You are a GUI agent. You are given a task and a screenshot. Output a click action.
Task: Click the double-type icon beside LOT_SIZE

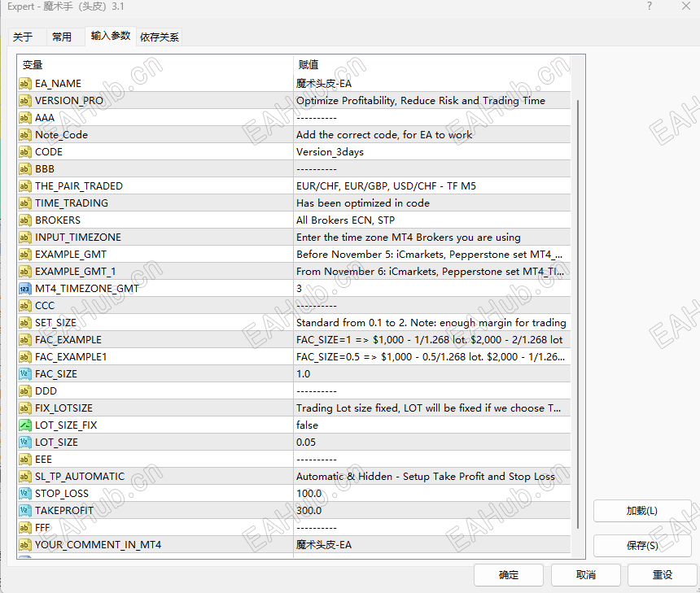pyautogui.click(x=25, y=443)
